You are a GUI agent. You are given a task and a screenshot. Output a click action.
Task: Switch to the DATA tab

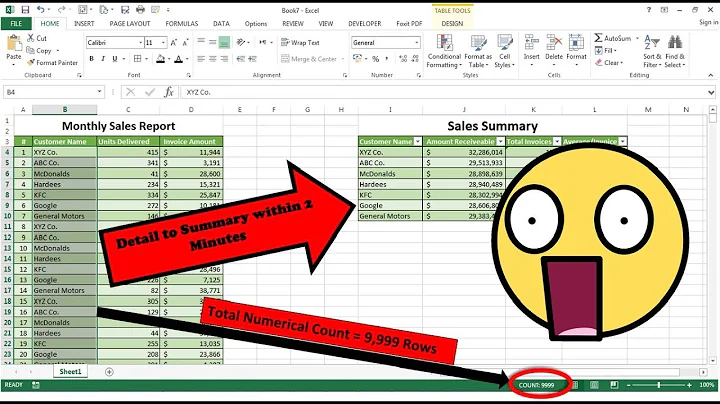click(221, 23)
